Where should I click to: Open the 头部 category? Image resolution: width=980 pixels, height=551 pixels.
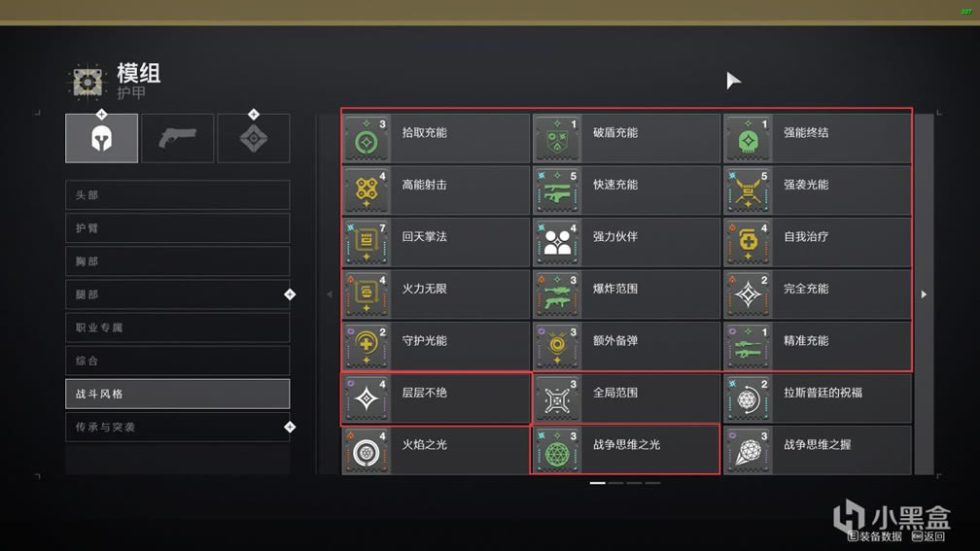click(178, 195)
